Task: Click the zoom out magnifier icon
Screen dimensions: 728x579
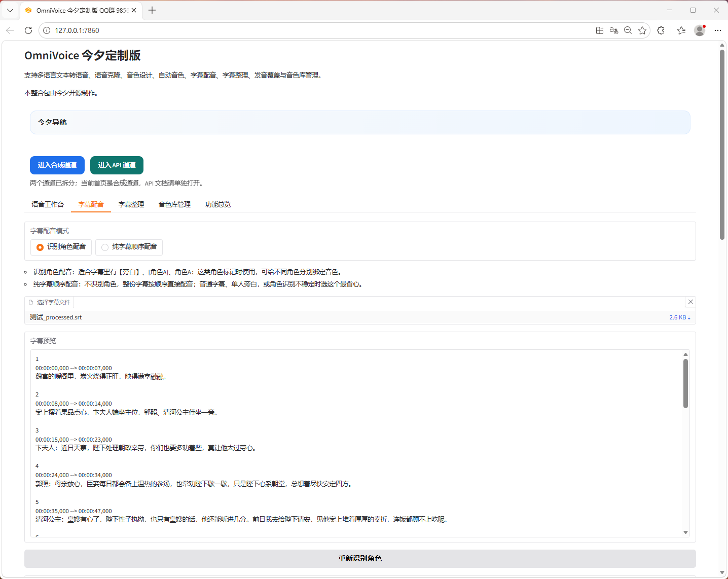Action: (x=628, y=30)
